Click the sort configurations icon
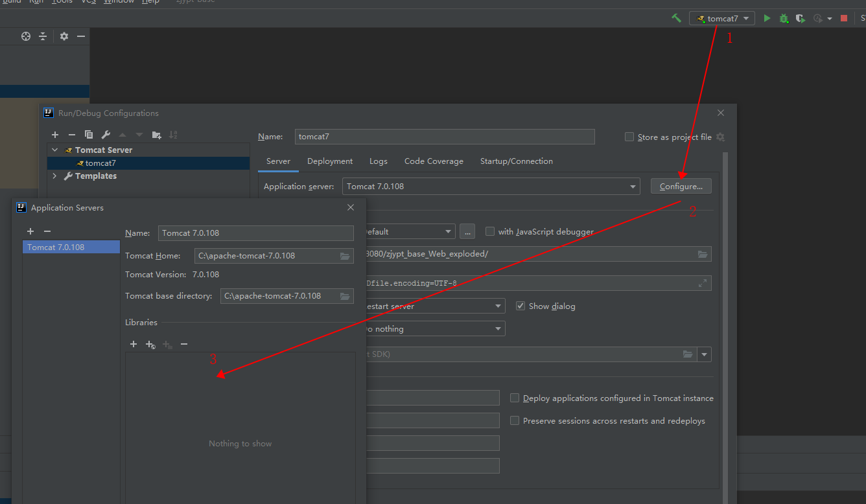This screenshot has width=866, height=504. 173,135
